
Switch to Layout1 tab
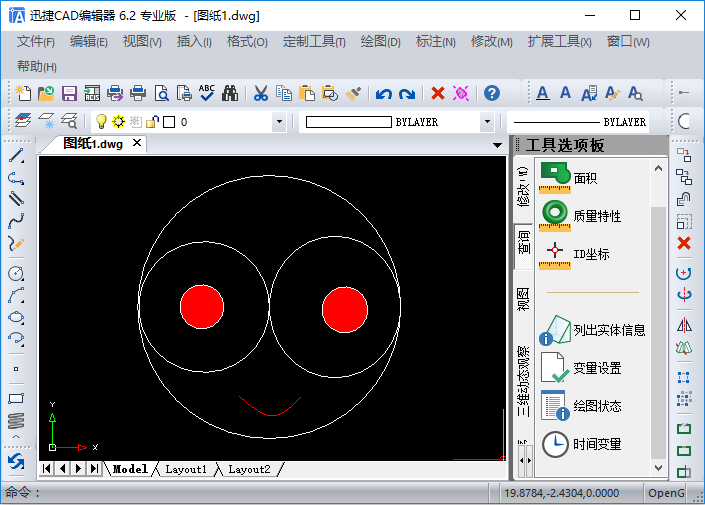tap(186, 469)
